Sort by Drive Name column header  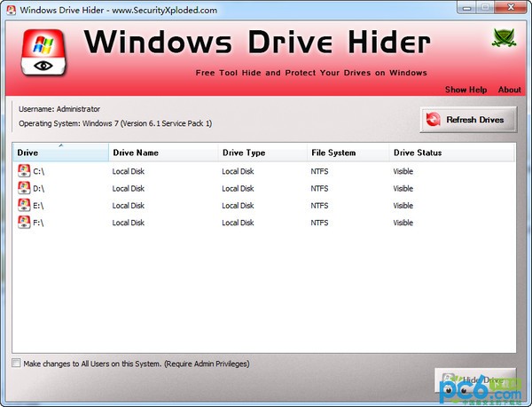point(163,153)
